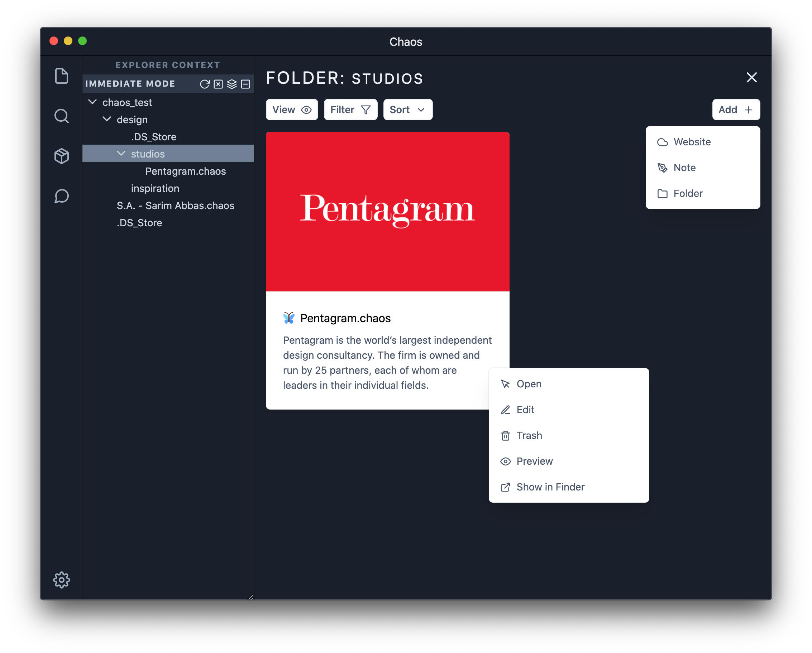Collapse the chaos_test tree folder

93,102
